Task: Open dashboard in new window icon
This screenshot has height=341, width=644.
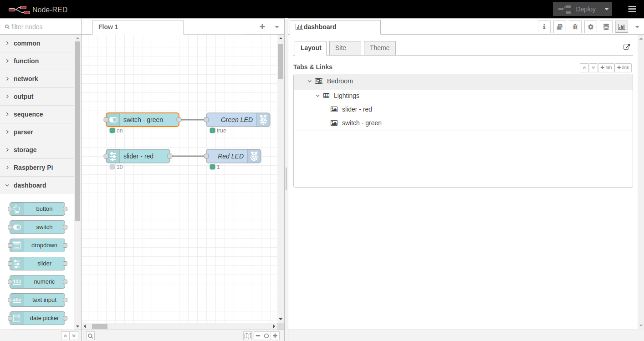Action: tap(627, 47)
